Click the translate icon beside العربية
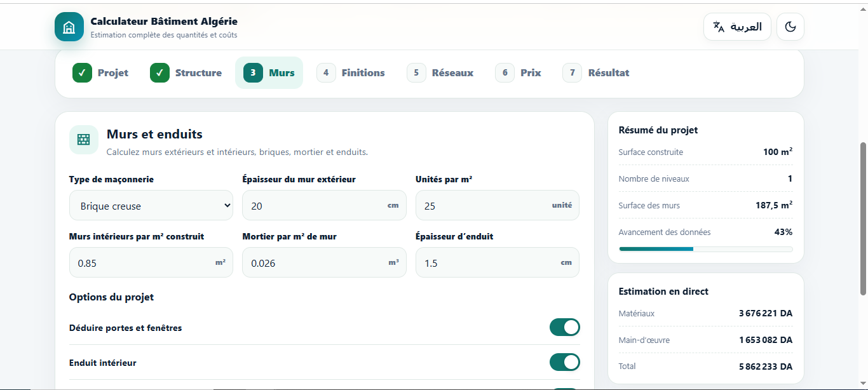 click(x=719, y=27)
